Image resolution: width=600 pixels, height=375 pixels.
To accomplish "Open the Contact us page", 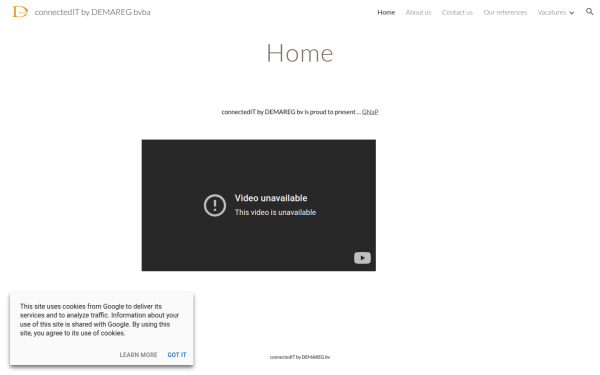I will pyautogui.click(x=457, y=12).
